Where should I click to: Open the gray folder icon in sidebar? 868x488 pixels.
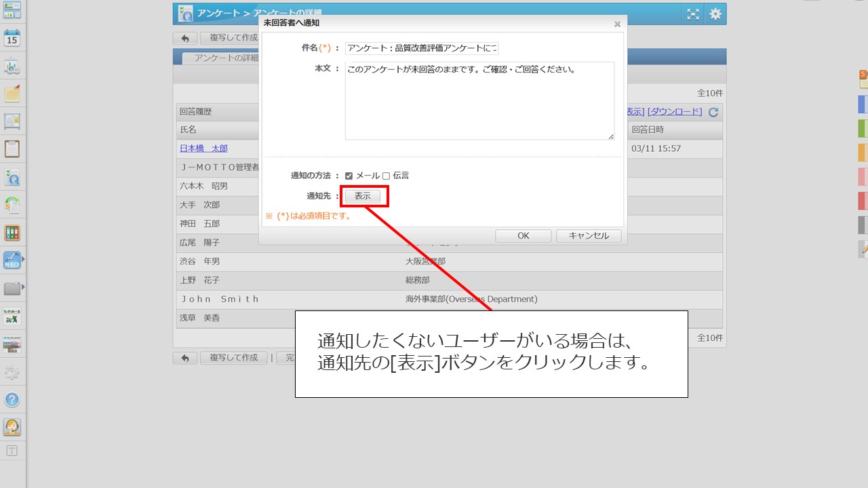pyautogui.click(x=12, y=289)
